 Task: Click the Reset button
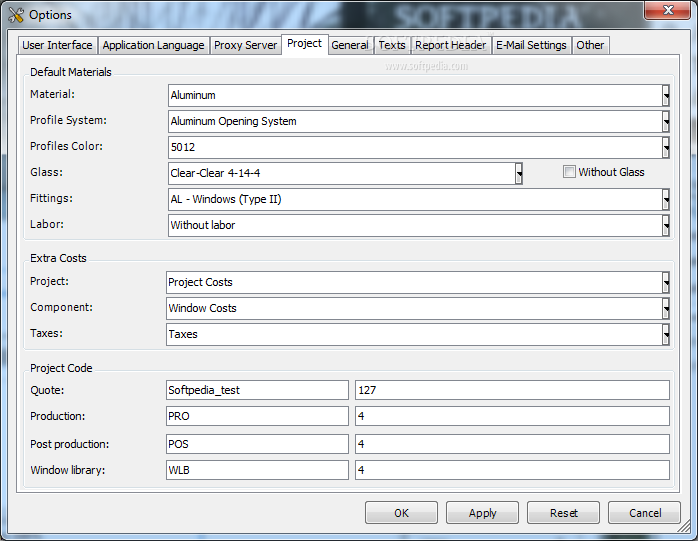point(563,513)
